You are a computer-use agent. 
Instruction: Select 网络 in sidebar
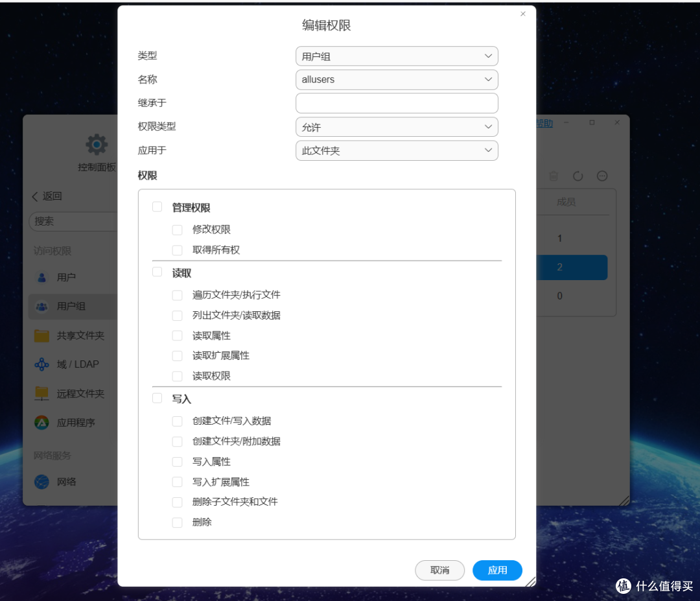click(x=66, y=482)
